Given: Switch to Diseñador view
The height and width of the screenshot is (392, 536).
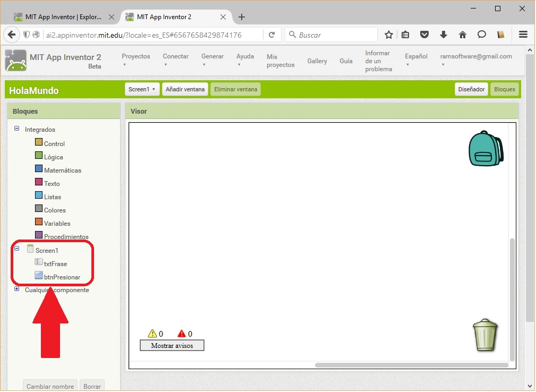Looking at the screenshot, I should point(471,89).
